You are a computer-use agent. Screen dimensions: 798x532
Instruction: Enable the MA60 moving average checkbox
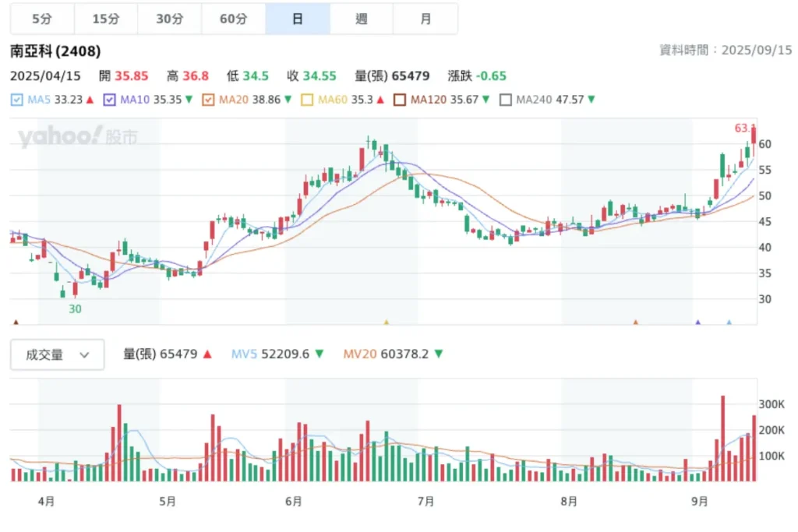point(306,100)
